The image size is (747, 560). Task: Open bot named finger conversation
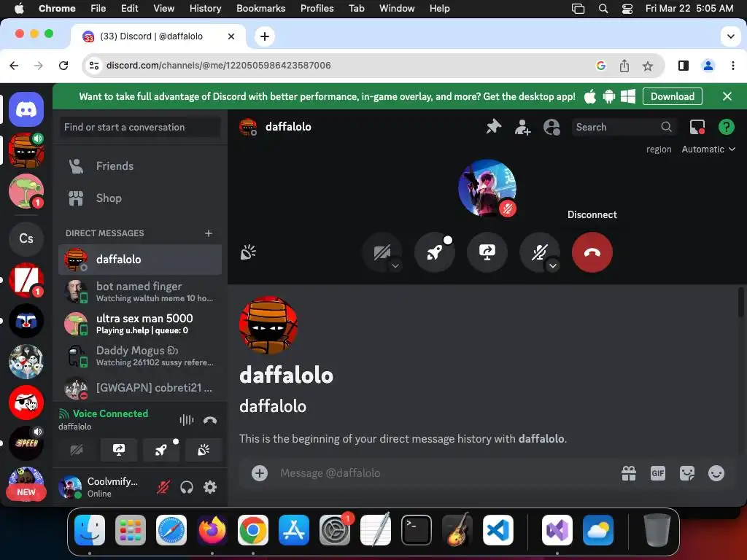pyautogui.click(x=140, y=292)
